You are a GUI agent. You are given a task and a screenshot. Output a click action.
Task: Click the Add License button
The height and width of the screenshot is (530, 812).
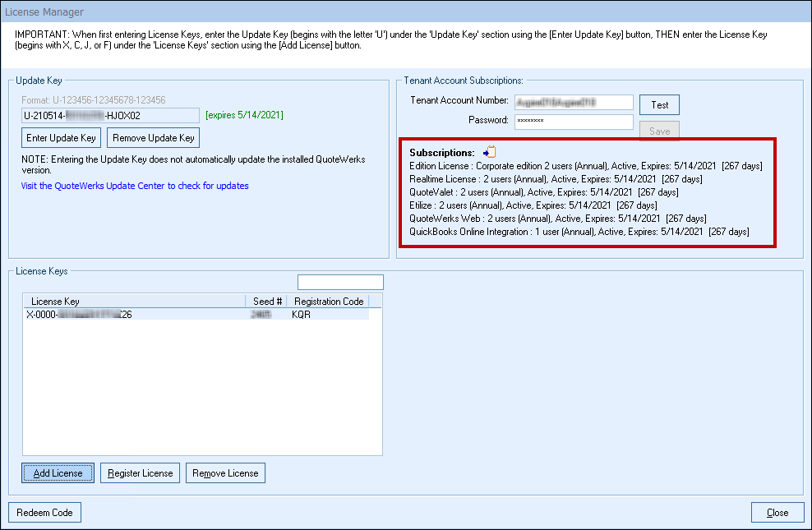[x=58, y=473]
